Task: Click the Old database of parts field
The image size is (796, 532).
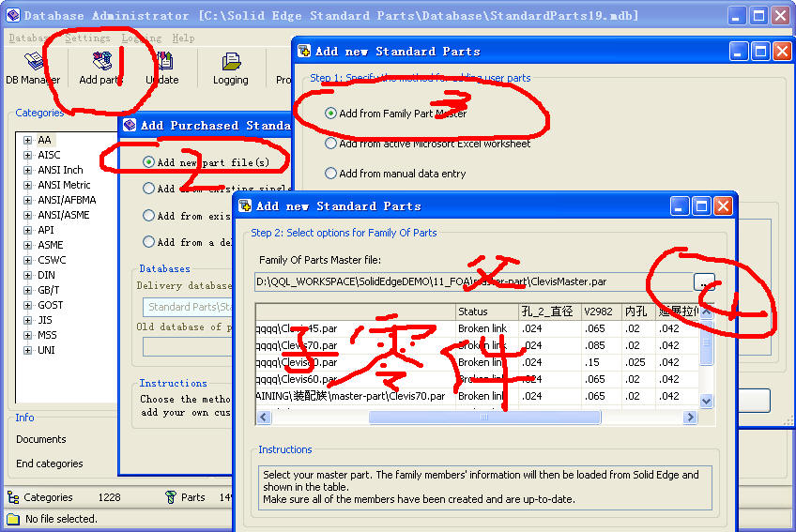Action: [188, 347]
